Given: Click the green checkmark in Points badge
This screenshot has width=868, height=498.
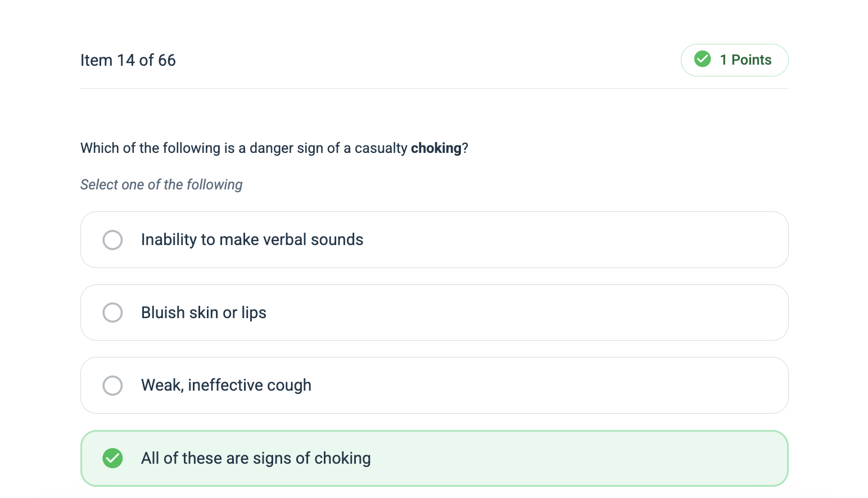Looking at the screenshot, I should click(702, 59).
